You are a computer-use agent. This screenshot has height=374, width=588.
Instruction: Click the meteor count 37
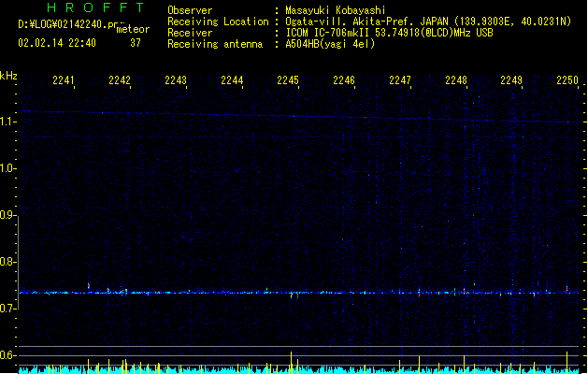coord(136,43)
